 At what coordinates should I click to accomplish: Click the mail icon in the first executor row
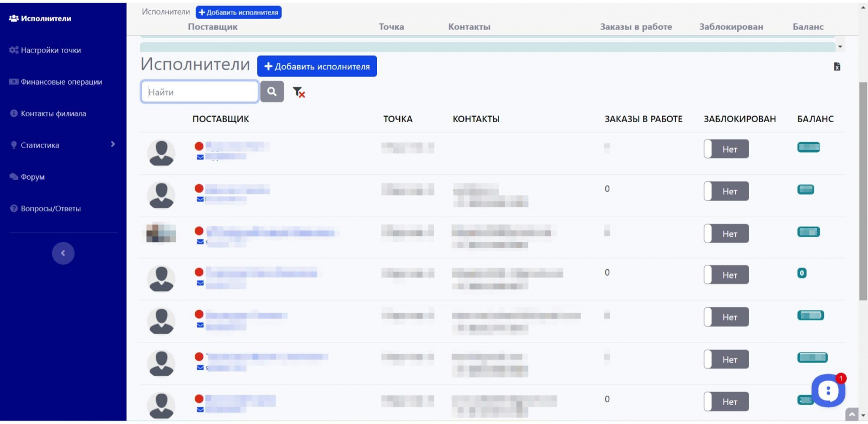coord(200,157)
